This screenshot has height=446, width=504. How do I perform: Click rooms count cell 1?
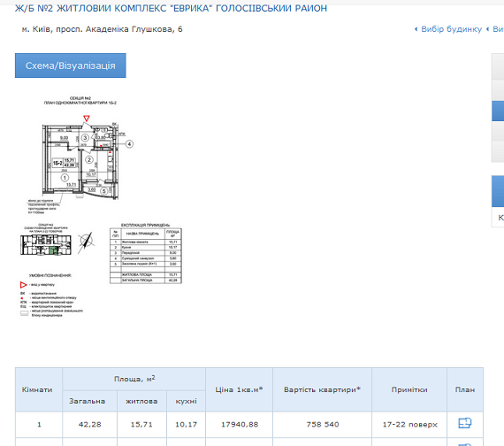coord(39,425)
